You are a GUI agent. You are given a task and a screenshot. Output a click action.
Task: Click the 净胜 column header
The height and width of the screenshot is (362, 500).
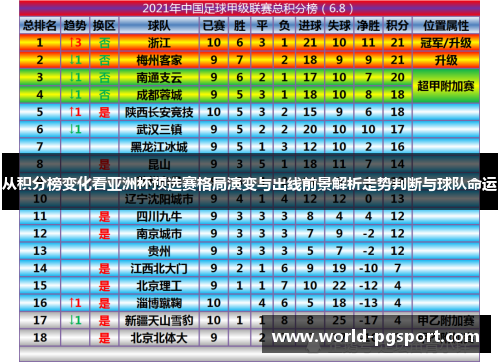pyautogui.click(x=368, y=25)
